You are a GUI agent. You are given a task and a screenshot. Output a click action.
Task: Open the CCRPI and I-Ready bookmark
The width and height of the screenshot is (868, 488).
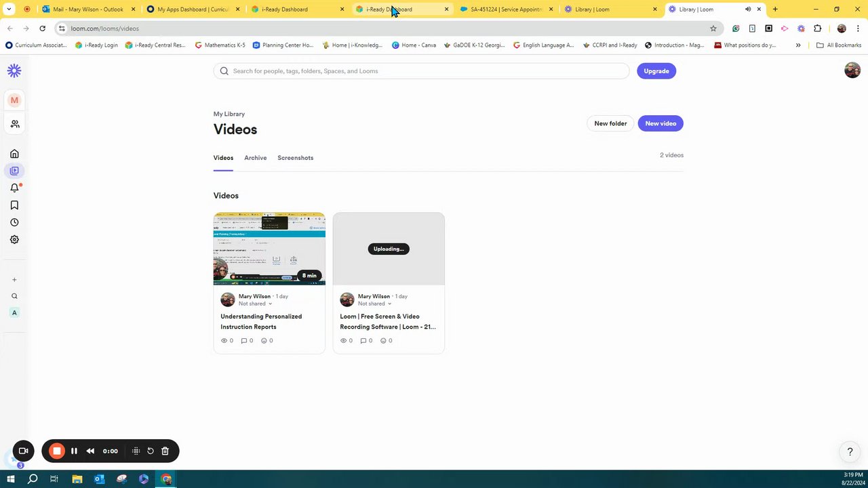[x=609, y=45]
